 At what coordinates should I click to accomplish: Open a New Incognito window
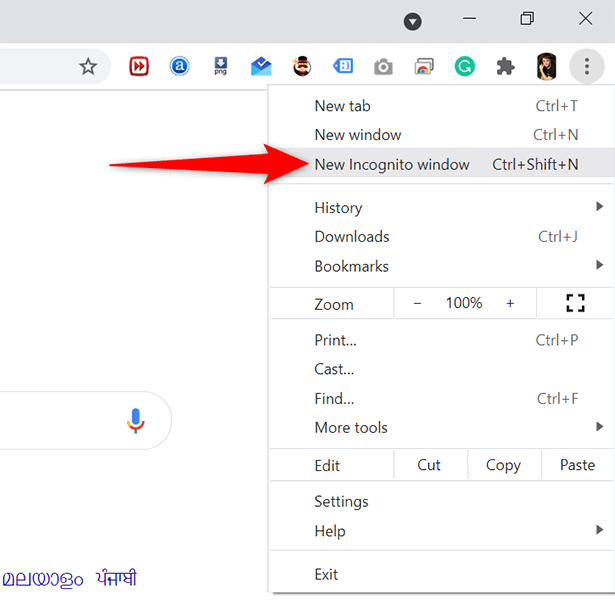point(442,164)
